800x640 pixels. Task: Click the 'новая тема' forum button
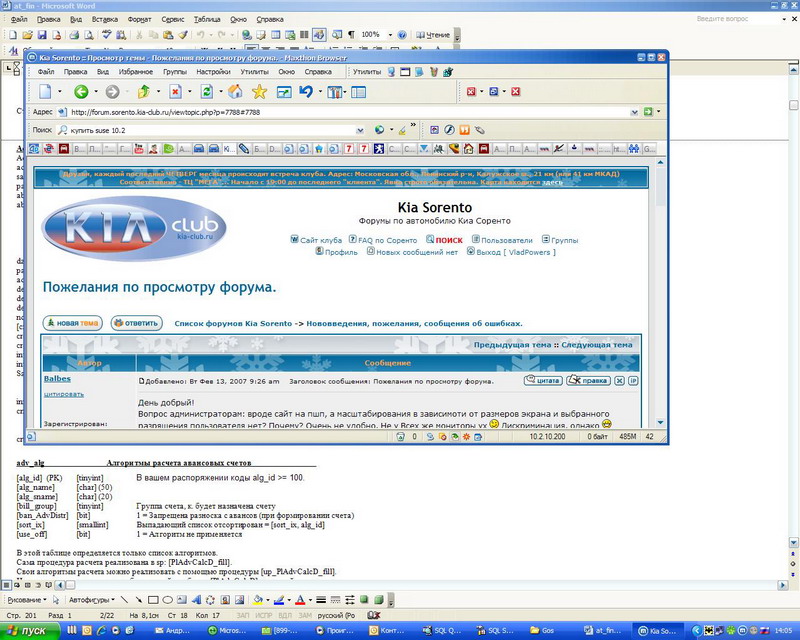(72, 323)
